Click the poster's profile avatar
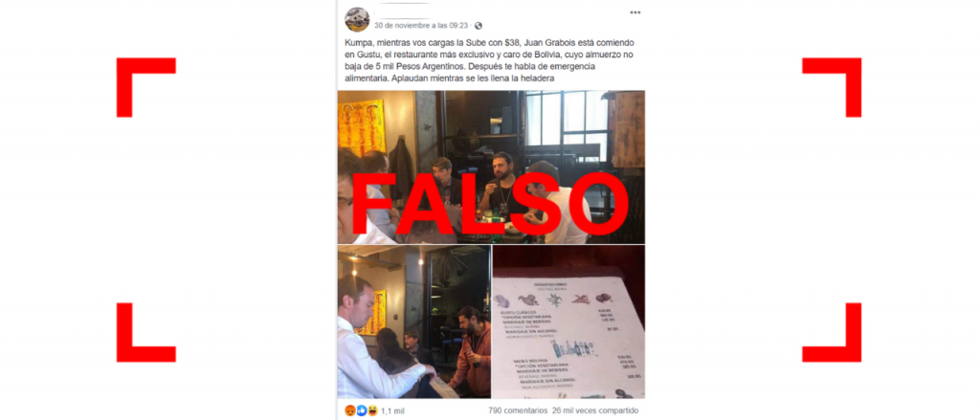980x420 pixels. 357,19
